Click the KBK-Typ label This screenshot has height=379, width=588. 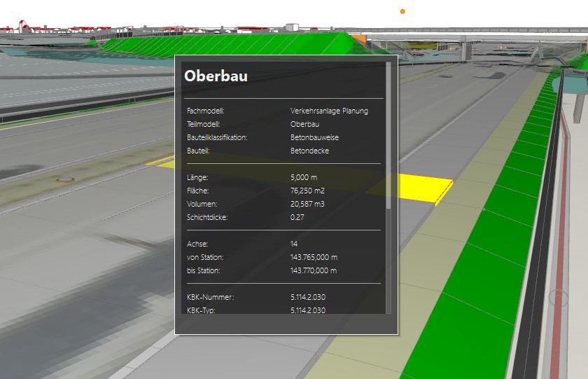coord(201,310)
